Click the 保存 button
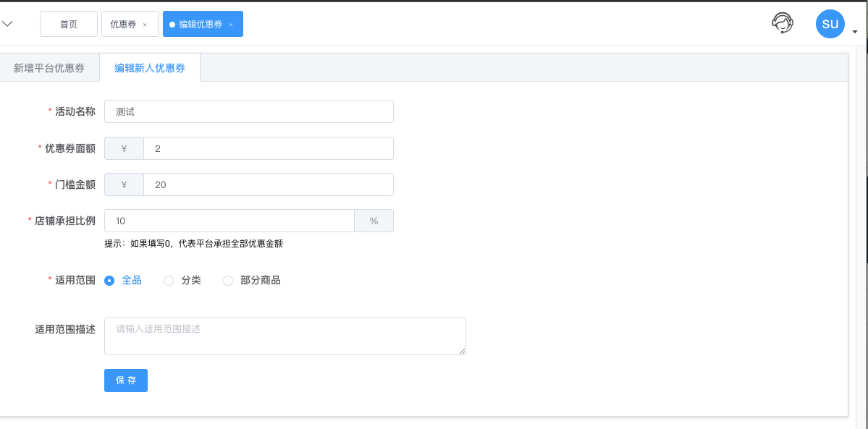868x429 pixels. coord(126,381)
